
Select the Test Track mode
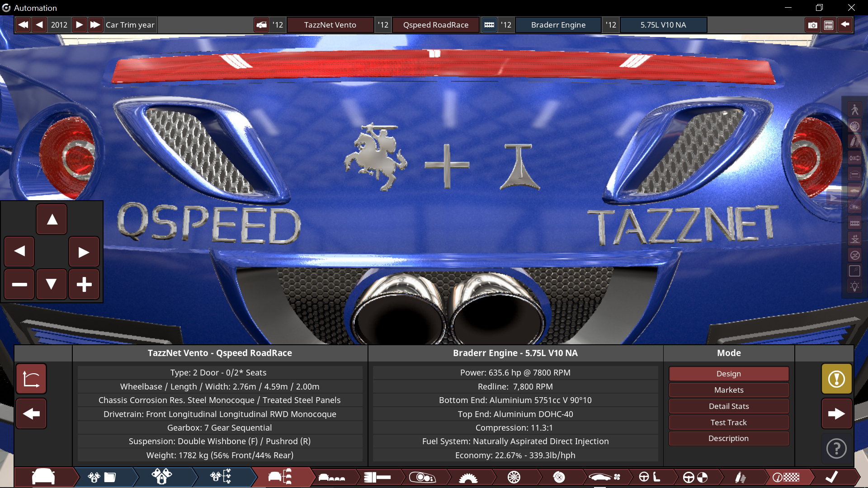pyautogui.click(x=729, y=422)
